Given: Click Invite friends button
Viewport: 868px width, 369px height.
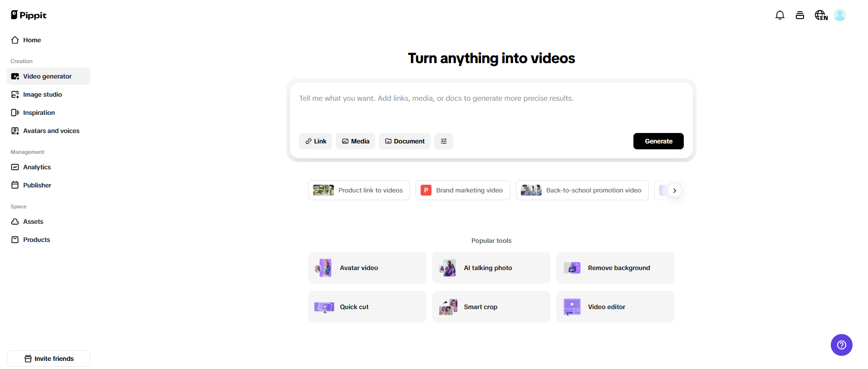Looking at the screenshot, I should pyautogui.click(x=49, y=359).
